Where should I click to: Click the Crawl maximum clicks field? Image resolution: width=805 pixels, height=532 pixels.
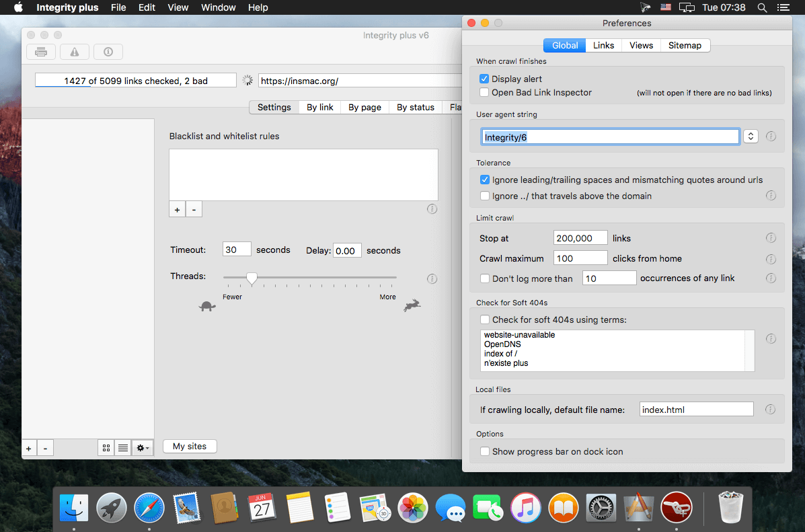[x=580, y=258]
